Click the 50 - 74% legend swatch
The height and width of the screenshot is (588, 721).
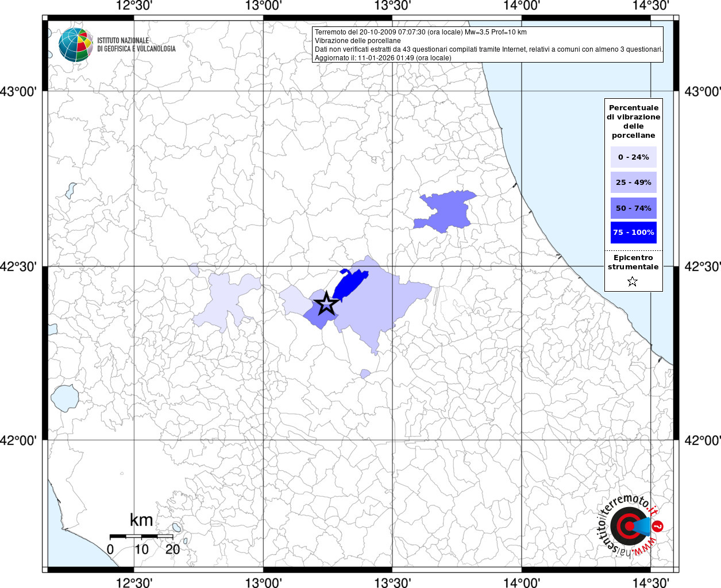tap(633, 208)
